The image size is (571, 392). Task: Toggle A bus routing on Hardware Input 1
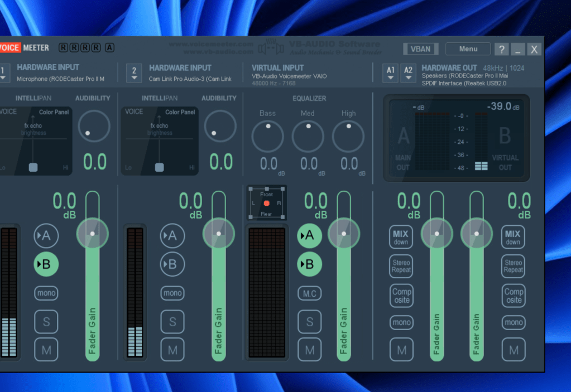46,236
